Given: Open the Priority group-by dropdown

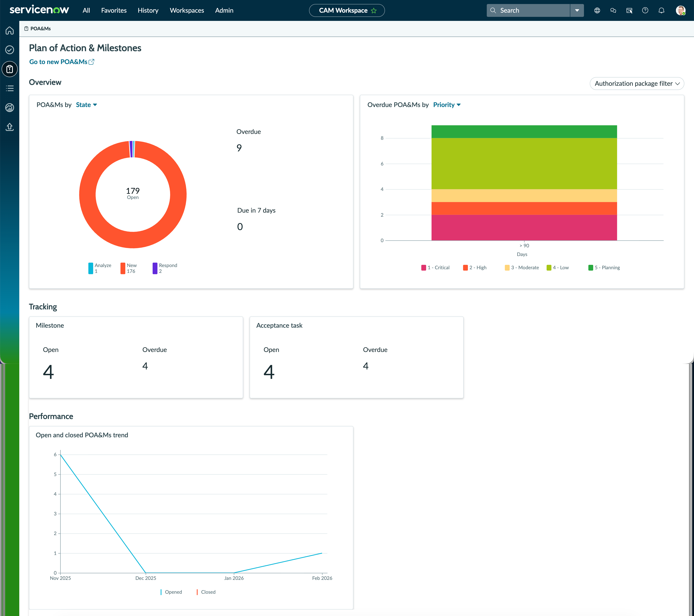Looking at the screenshot, I should (447, 105).
